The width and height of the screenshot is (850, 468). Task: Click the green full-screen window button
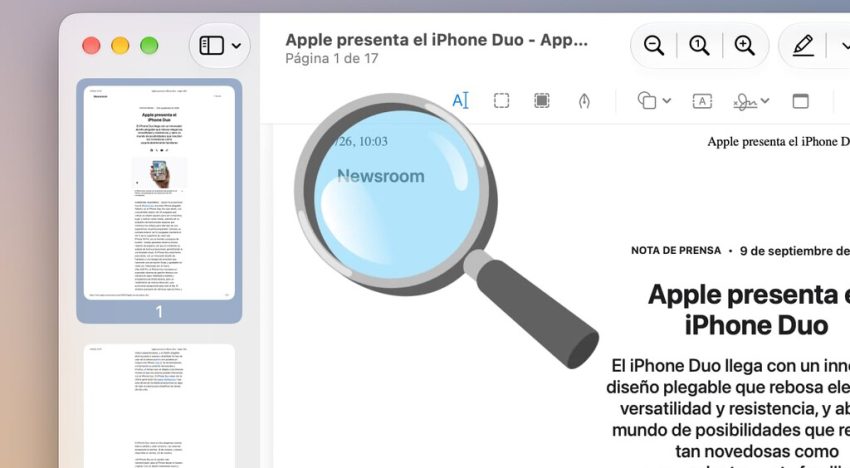pos(150,46)
